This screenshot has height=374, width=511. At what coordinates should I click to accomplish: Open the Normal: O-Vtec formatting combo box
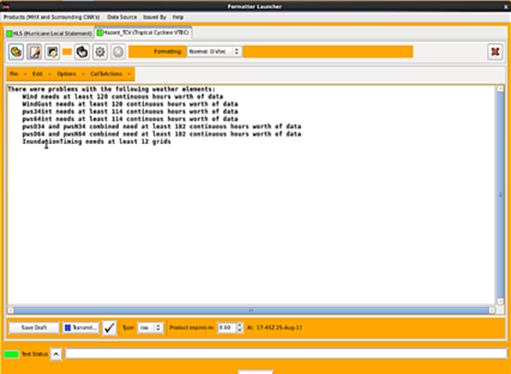point(214,52)
